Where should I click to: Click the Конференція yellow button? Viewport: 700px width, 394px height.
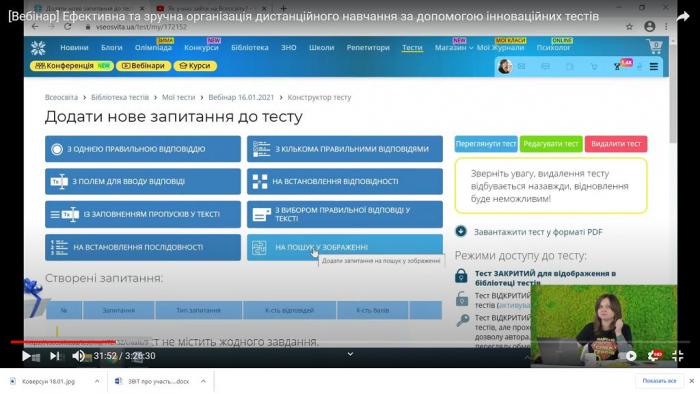pyautogui.click(x=72, y=66)
